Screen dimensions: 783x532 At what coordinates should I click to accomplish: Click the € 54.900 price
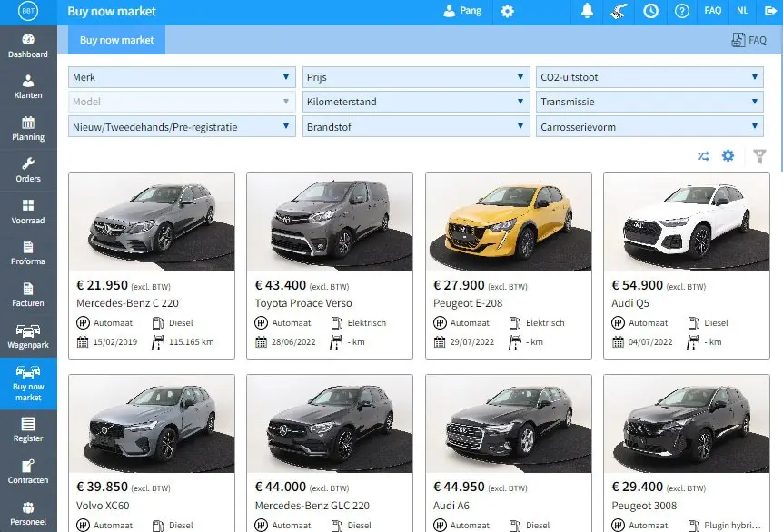coord(637,285)
